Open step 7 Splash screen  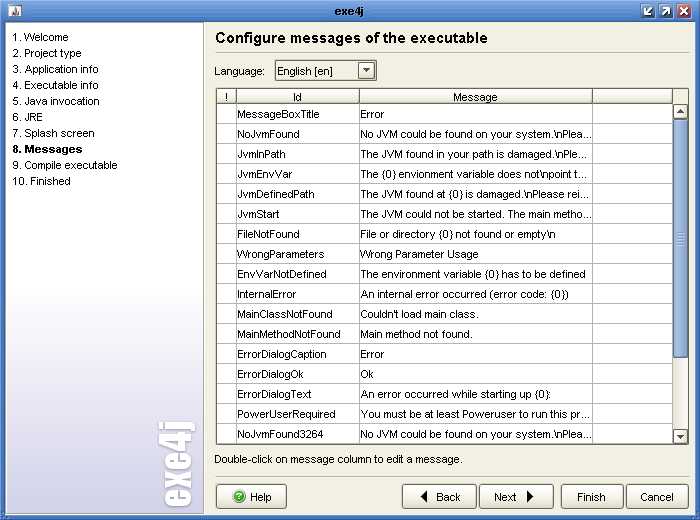[x=54, y=133]
